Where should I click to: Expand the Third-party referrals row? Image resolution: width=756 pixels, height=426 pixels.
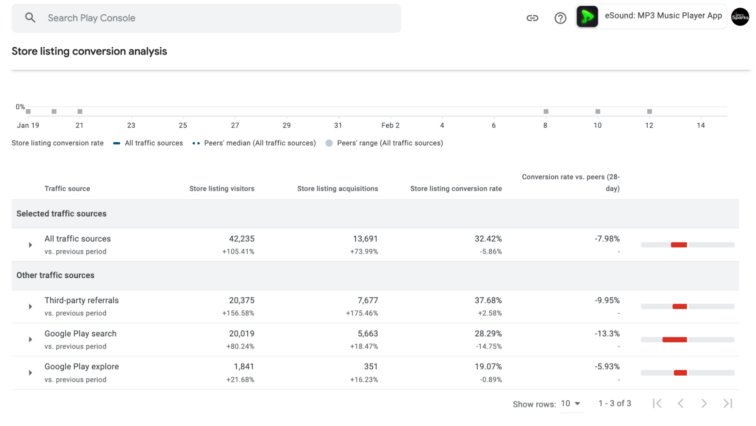(x=30, y=307)
